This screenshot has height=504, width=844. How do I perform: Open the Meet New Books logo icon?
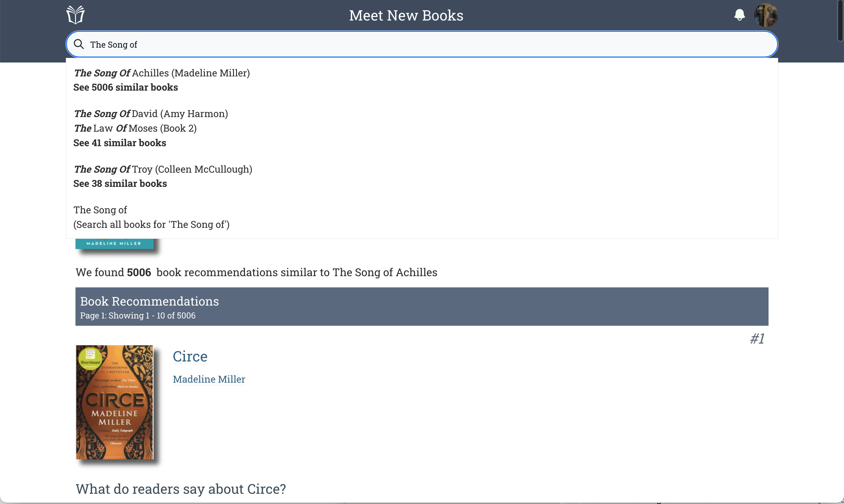(75, 15)
